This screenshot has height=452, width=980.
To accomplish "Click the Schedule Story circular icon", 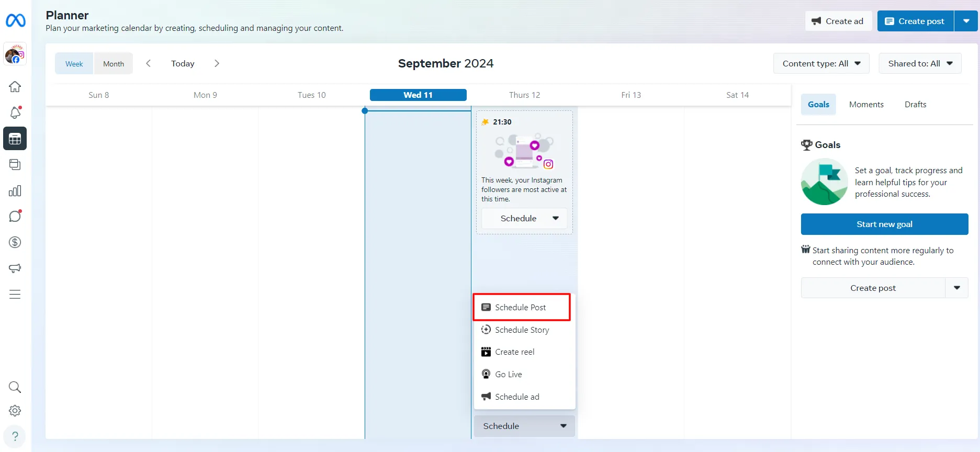I will tap(486, 330).
